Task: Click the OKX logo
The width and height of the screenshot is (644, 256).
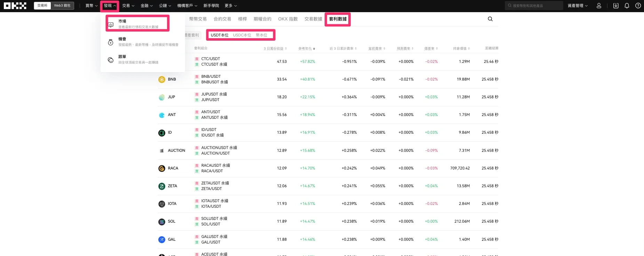Action: tap(15, 6)
